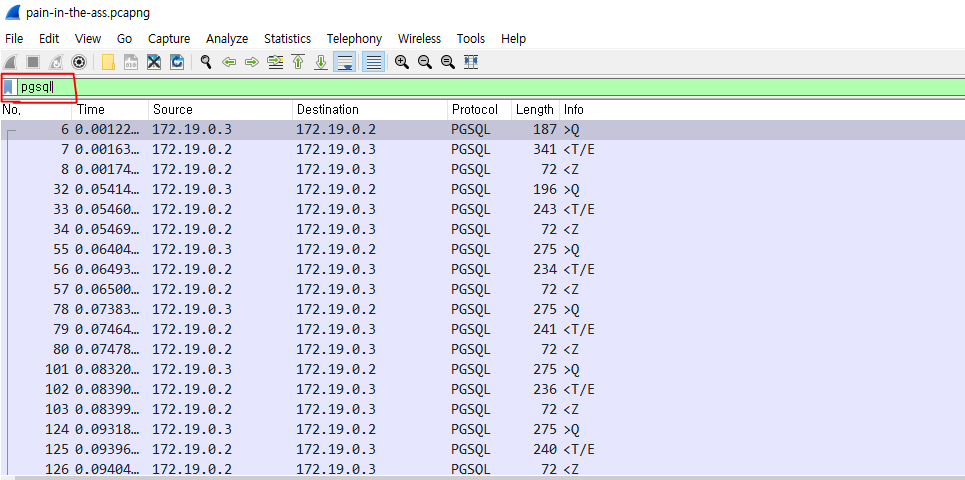965x480 pixels.
Task: Select packet number 102 row
Action: pos(482,390)
